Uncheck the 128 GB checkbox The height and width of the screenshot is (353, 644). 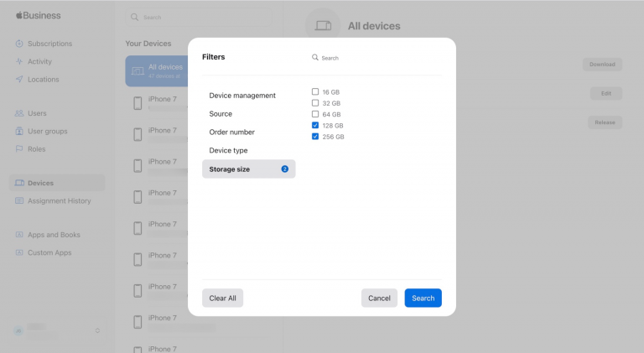click(315, 125)
